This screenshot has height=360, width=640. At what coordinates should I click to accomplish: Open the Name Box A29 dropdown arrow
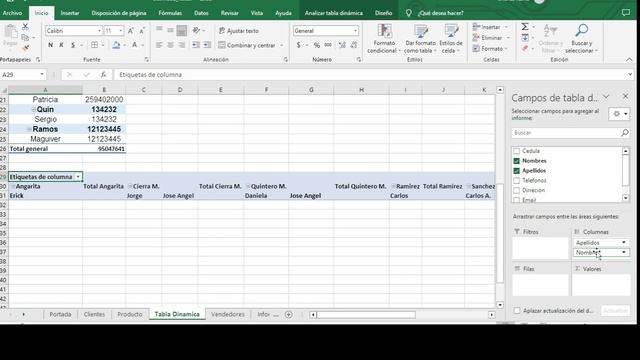(x=42, y=74)
